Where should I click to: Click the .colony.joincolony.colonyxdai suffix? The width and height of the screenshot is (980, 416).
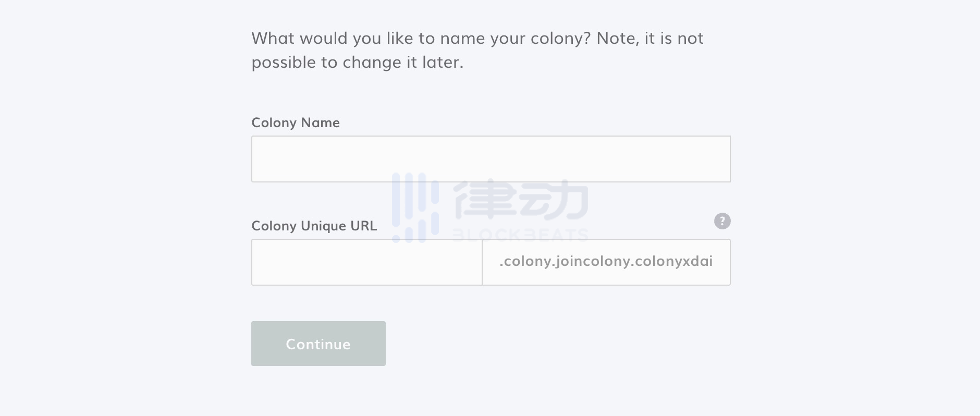pyautogui.click(x=606, y=262)
